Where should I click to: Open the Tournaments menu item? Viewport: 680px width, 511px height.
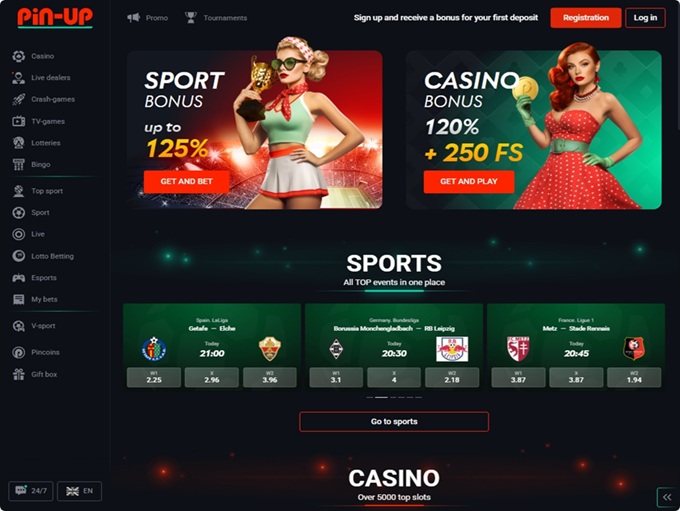tap(216, 18)
